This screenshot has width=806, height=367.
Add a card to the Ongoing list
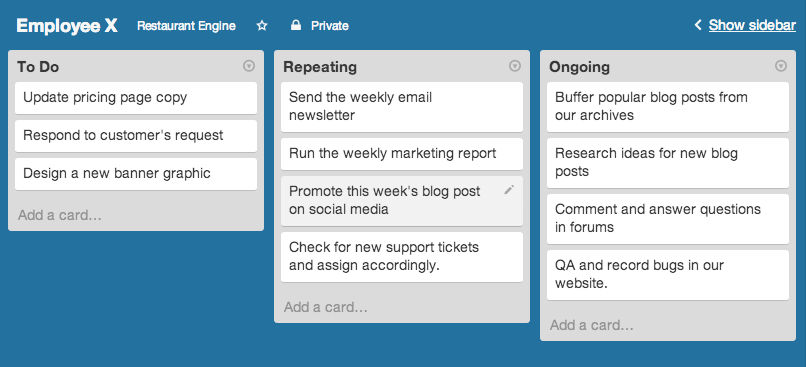[592, 325]
